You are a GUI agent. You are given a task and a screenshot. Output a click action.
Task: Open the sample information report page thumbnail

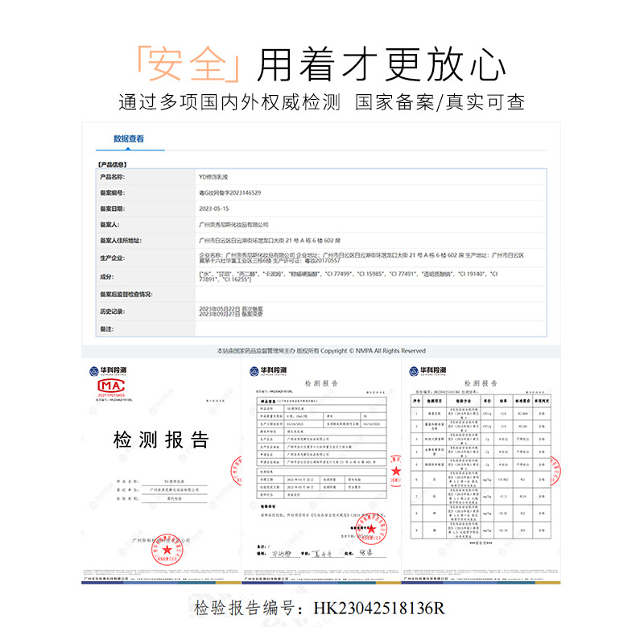(320, 471)
